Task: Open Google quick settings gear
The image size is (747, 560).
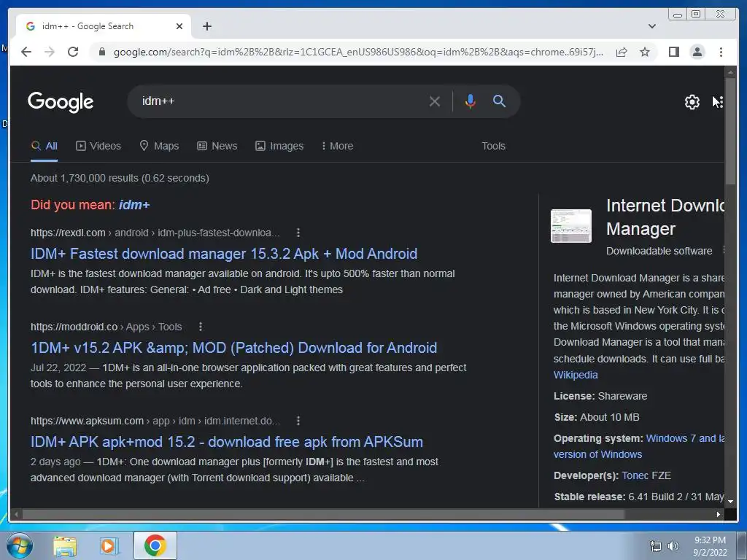Action: tap(692, 102)
